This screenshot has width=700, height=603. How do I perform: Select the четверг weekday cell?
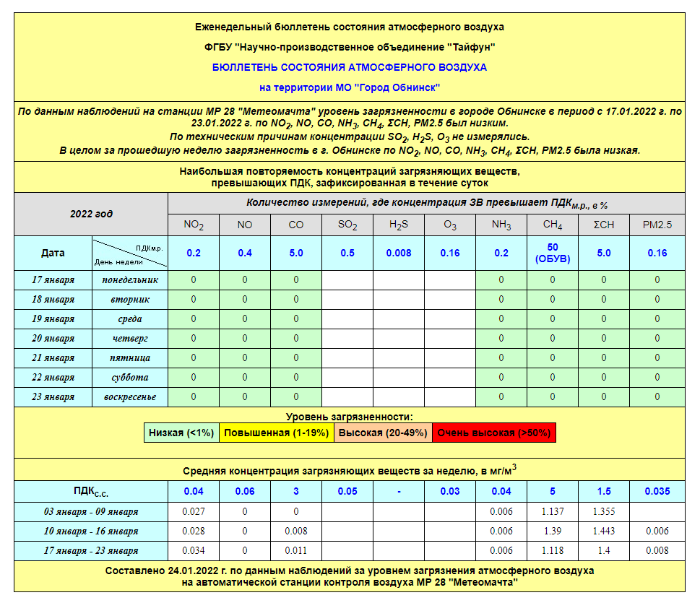pos(130,339)
